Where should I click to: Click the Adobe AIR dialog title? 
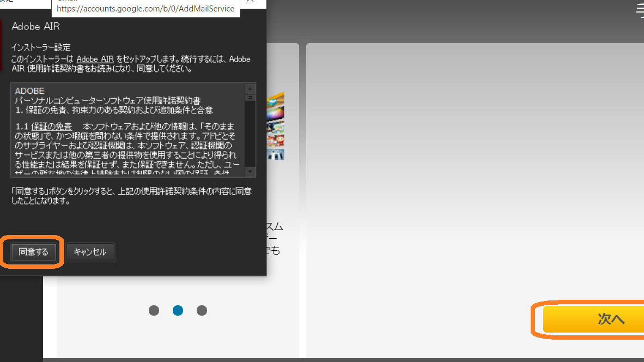pos(36,27)
